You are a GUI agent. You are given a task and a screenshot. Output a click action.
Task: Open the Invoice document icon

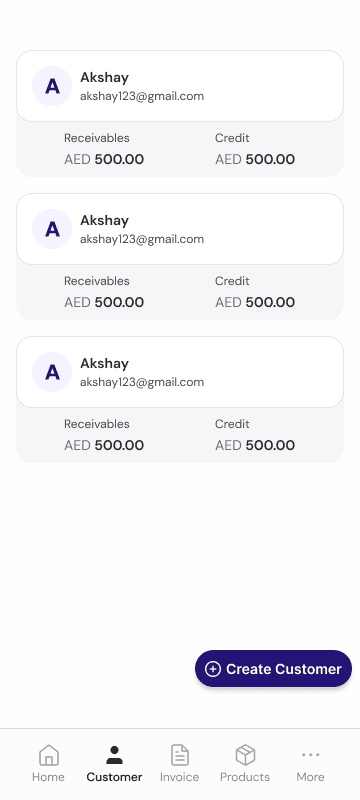click(179, 755)
